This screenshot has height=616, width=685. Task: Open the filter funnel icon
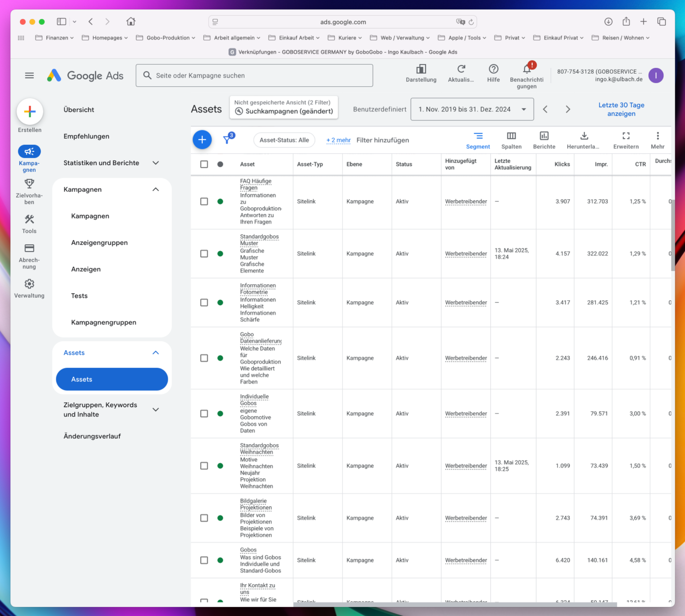(x=227, y=139)
